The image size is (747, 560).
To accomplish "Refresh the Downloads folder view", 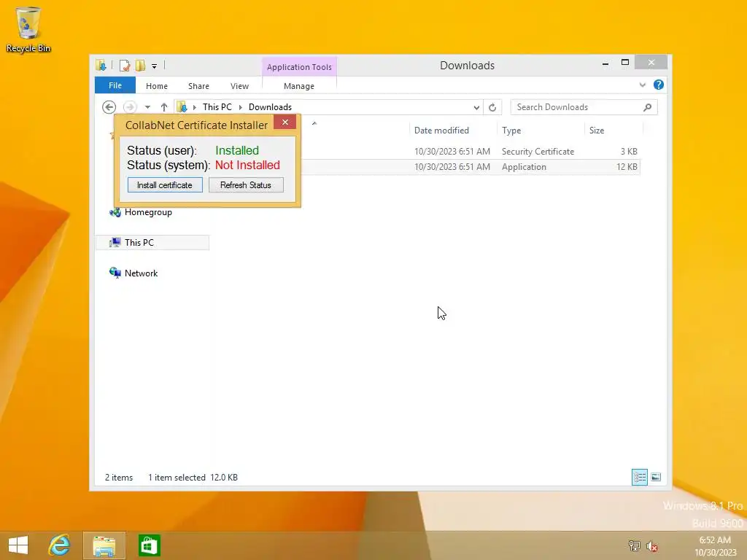I will coord(492,108).
